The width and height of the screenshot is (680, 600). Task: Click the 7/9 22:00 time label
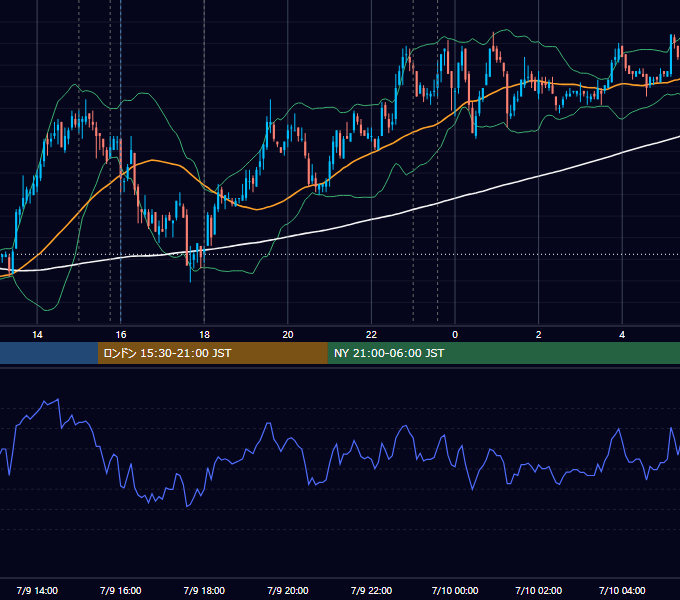pyautogui.click(x=371, y=590)
